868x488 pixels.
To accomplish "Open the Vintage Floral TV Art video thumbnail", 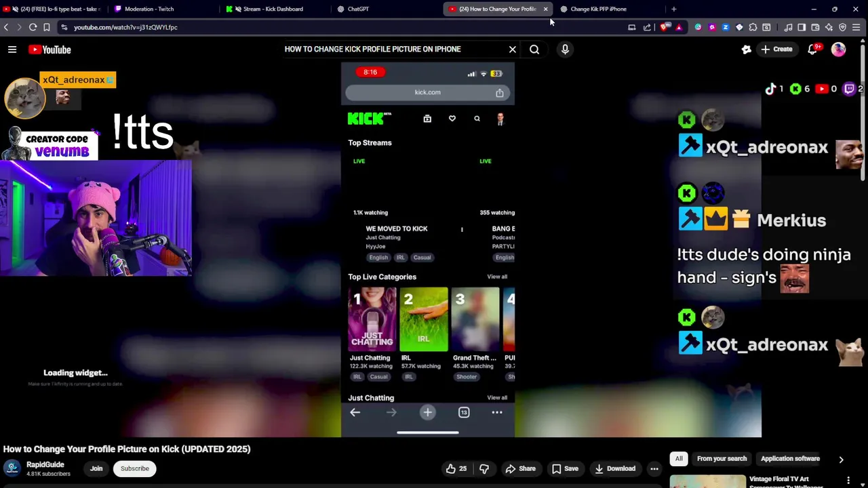I will pyautogui.click(x=707, y=481).
